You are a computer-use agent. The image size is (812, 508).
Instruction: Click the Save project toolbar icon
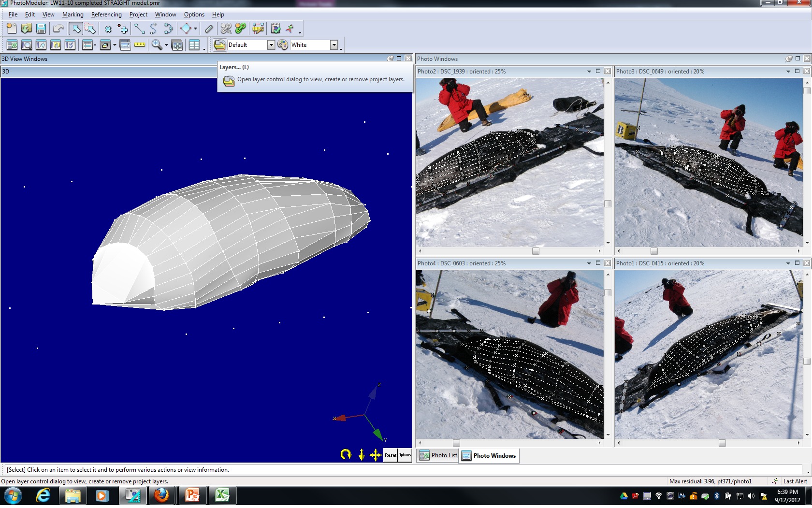tap(41, 29)
